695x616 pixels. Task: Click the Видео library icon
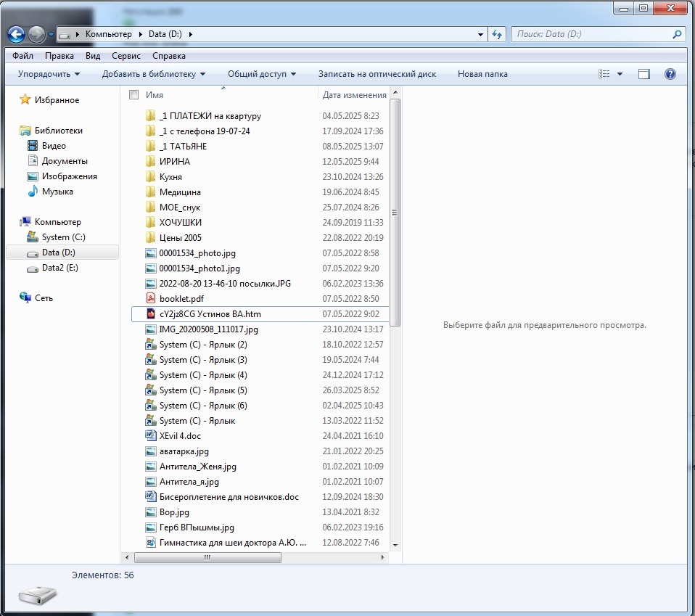(x=33, y=145)
